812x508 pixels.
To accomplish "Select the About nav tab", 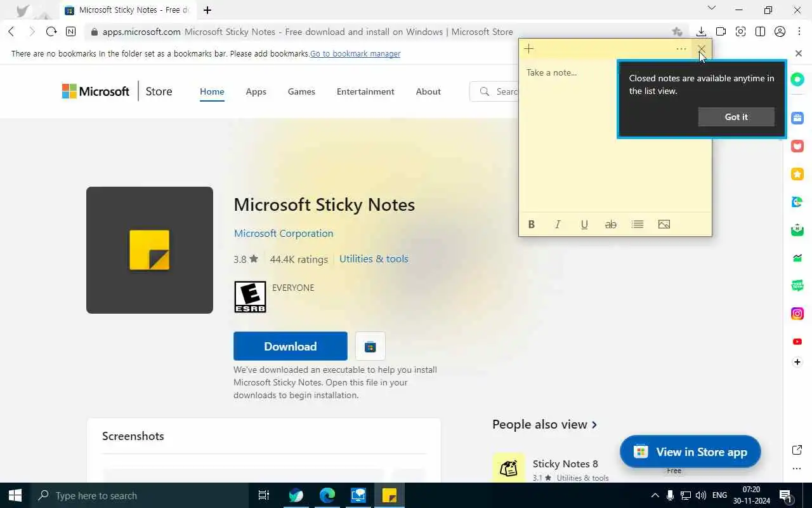I will pyautogui.click(x=428, y=91).
